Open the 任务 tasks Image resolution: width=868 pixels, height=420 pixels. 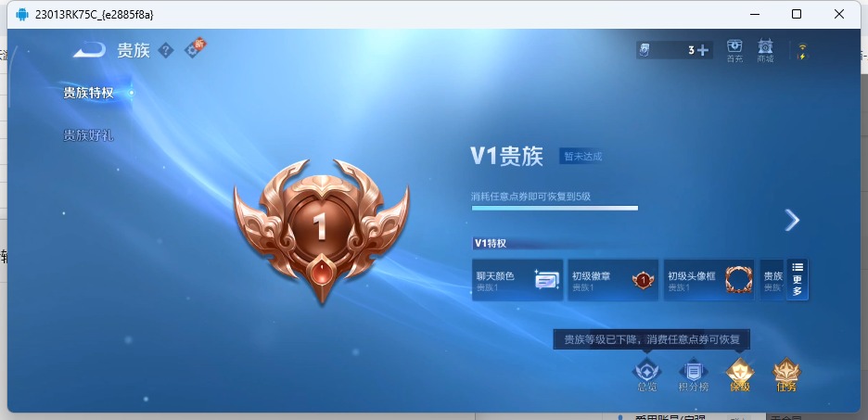click(786, 375)
